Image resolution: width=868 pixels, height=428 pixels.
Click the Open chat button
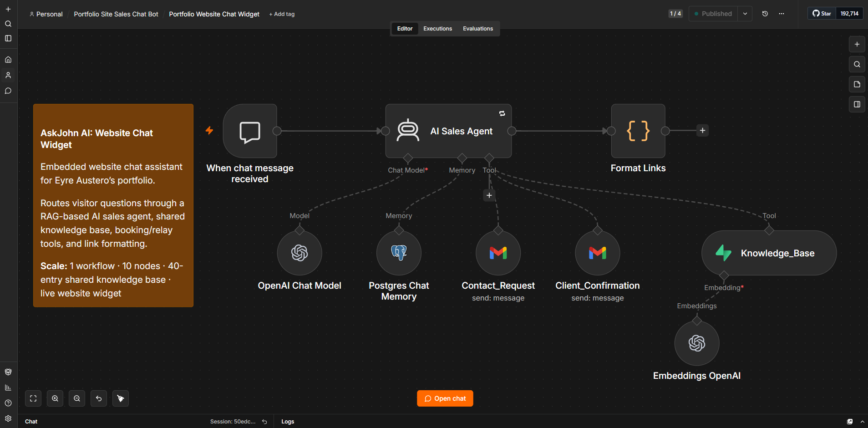coord(445,398)
